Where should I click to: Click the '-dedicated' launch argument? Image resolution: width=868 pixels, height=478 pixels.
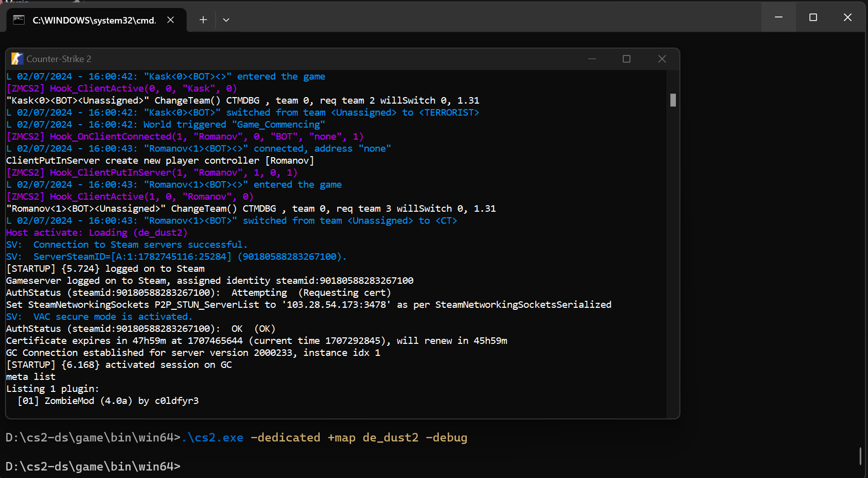pyautogui.click(x=285, y=437)
